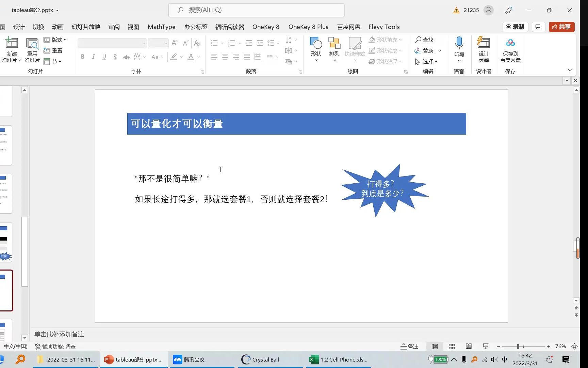The image size is (588, 368).
Task: Click the zoom slider handle
Action: click(x=518, y=347)
